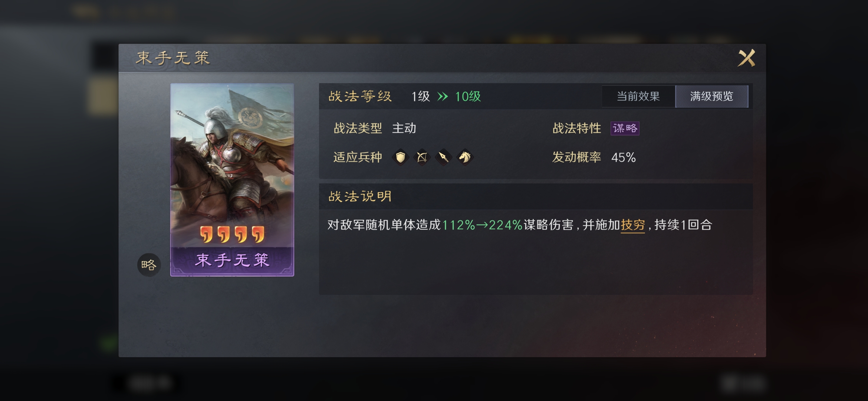Click the purple 谋略 trait tag
The image size is (868, 401).
click(x=625, y=128)
